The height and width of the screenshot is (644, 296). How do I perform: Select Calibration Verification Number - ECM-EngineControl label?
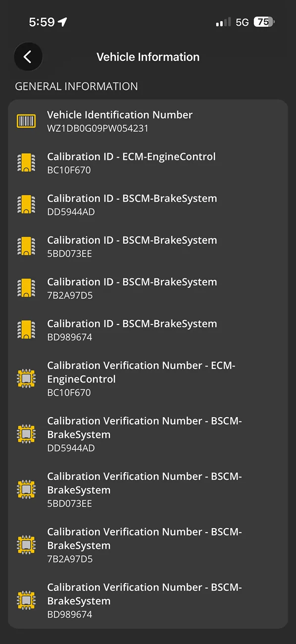pyautogui.click(x=141, y=372)
